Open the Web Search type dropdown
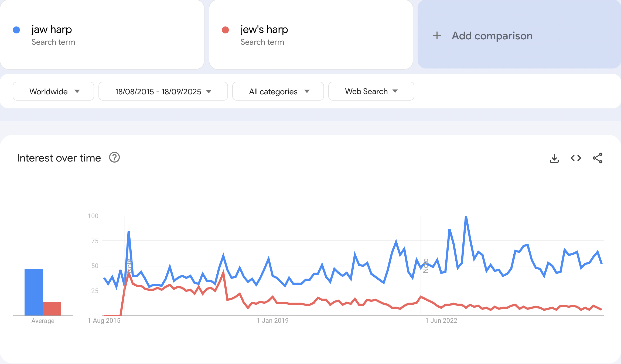This screenshot has height=364, width=621. click(x=371, y=91)
